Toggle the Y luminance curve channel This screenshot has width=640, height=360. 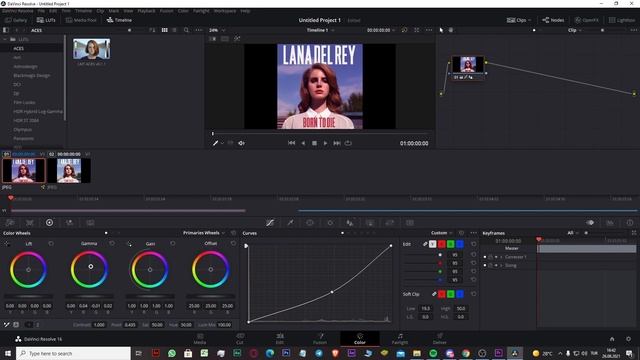point(432,244)
